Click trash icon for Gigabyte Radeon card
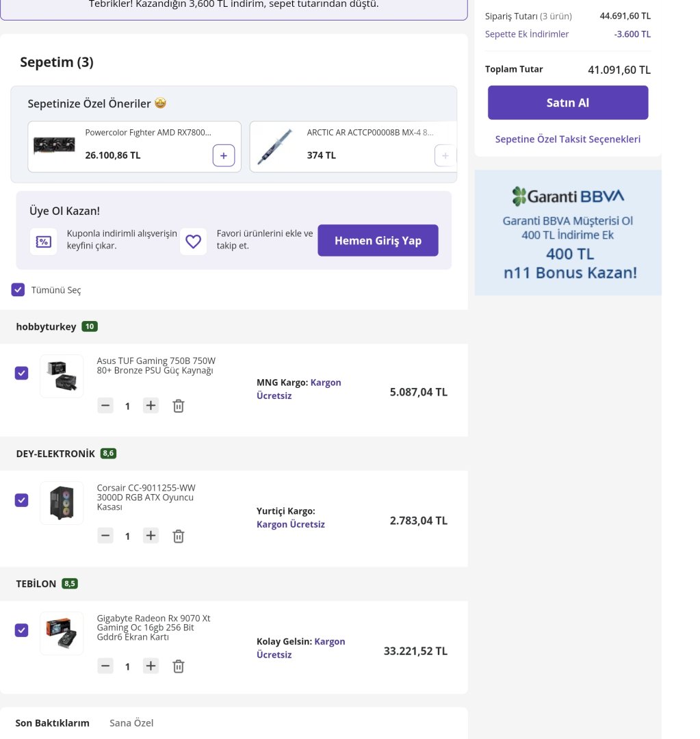 178,666
